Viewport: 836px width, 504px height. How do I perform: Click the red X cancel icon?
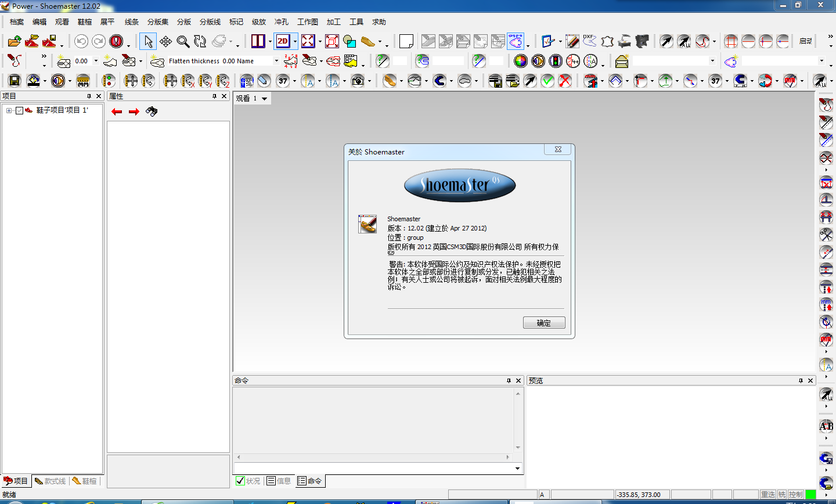point(565,81)
